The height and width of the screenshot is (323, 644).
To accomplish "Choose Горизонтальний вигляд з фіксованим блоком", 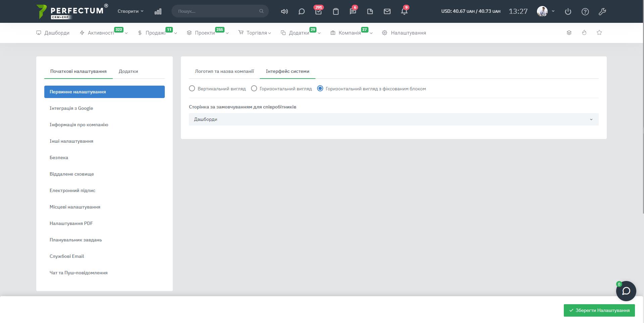I will (x=320, y=89).
